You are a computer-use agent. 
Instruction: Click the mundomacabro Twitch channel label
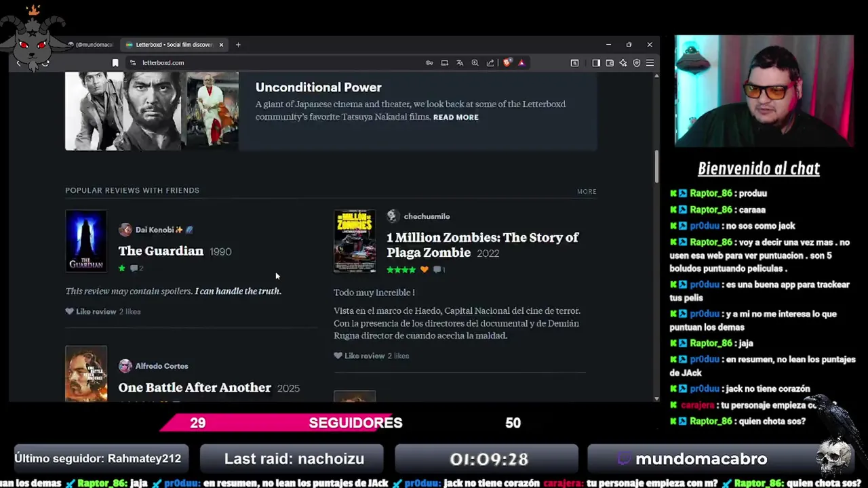[x=701, y=459]
